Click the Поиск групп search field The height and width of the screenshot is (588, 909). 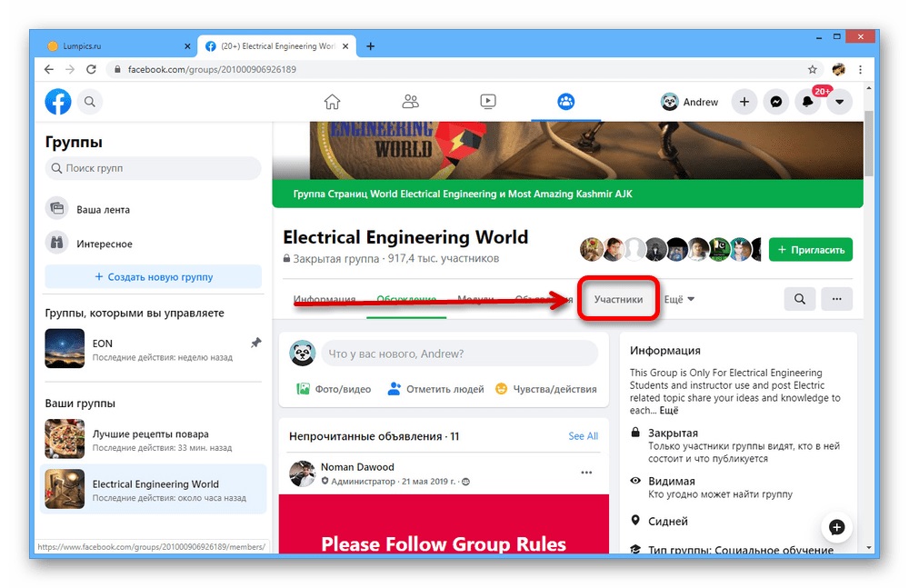click(x=154, y=168)
